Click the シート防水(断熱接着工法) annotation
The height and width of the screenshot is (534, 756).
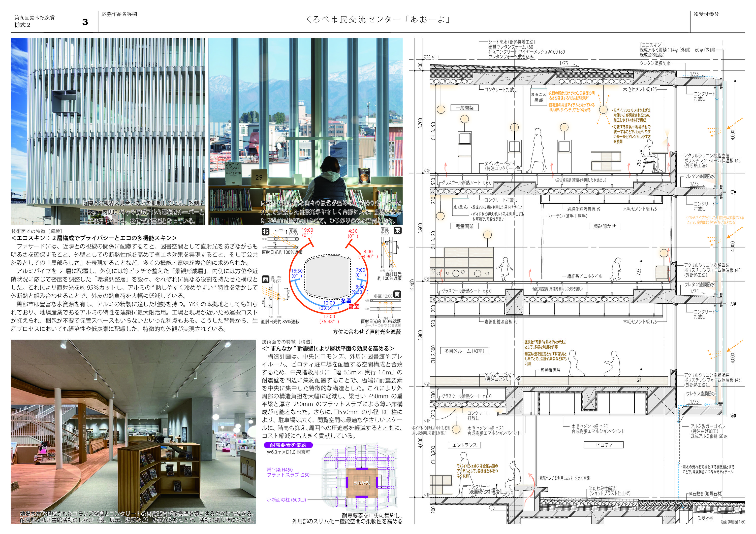(512, 42)
